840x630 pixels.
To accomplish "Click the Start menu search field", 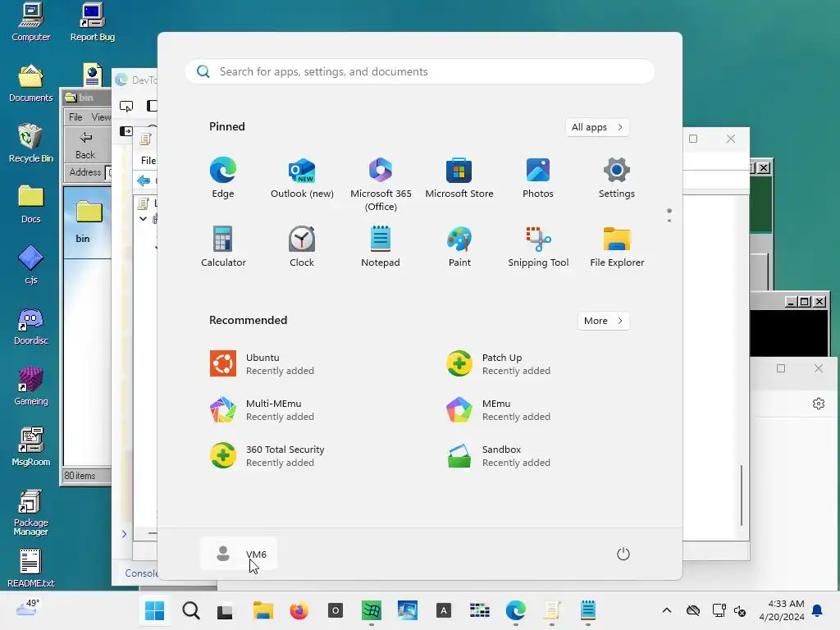I will tap(420, 72).
